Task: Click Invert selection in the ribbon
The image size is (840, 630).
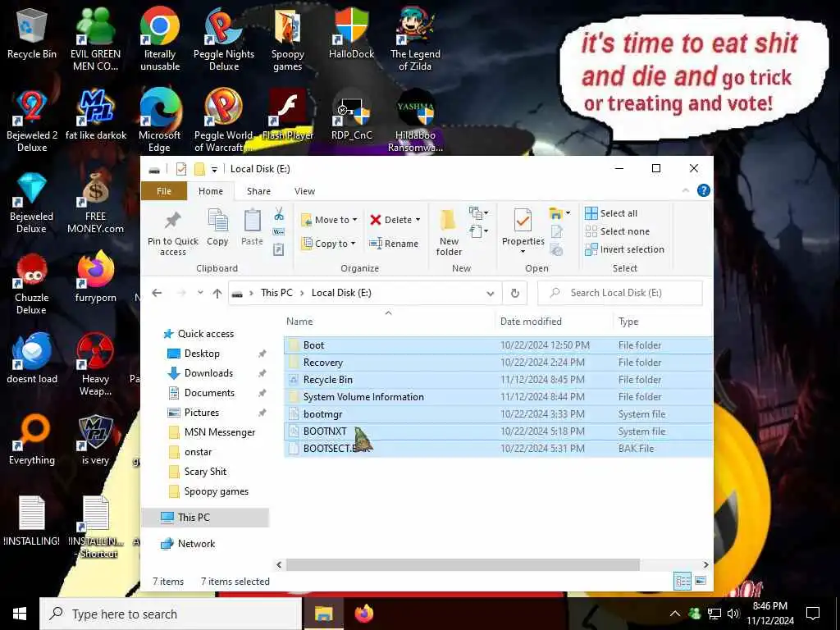Action: (624, 249)
